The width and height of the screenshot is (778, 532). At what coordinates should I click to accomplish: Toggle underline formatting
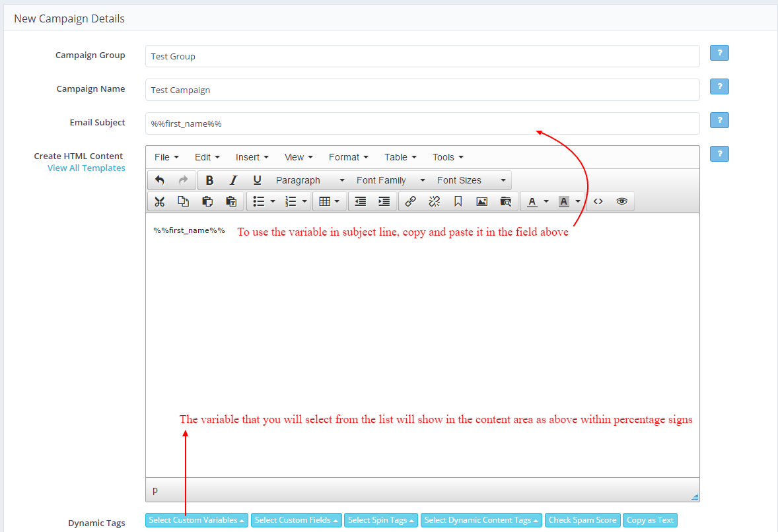tap(257, 180)
